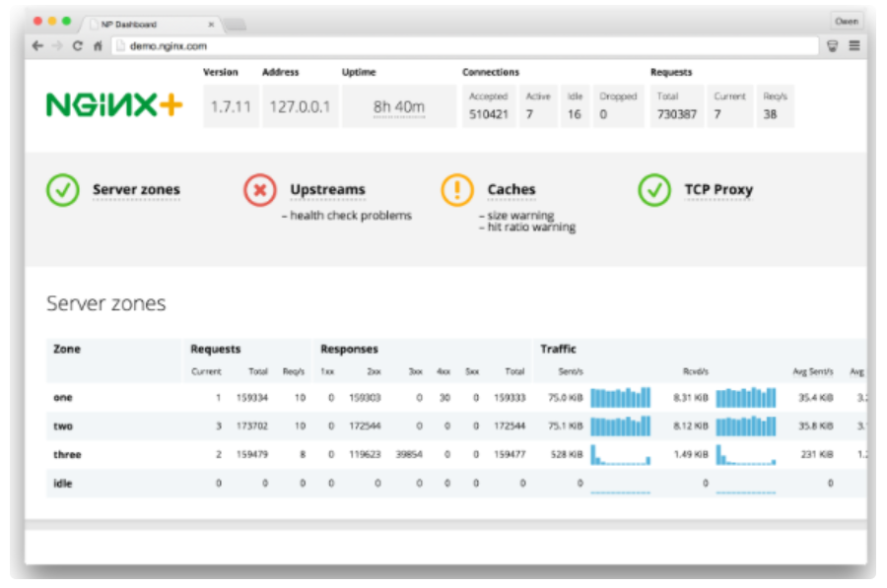Click the 3xx count 39854 for zone three
The width and height of the screenshot is (887, 588).
click(x=409, y=454)
